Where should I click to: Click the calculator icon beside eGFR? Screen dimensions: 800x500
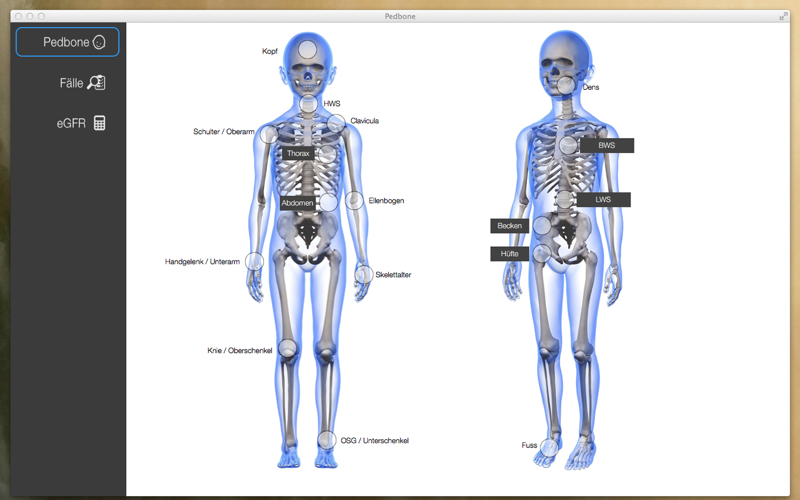[x=99, y=123]
